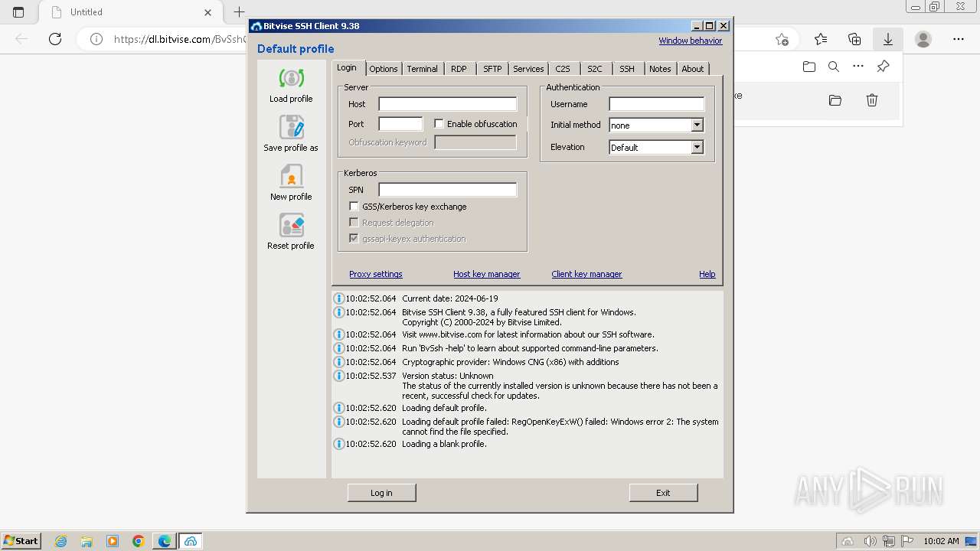Select the Services tab
The image size is (980, 551).
tap(528, 69)
